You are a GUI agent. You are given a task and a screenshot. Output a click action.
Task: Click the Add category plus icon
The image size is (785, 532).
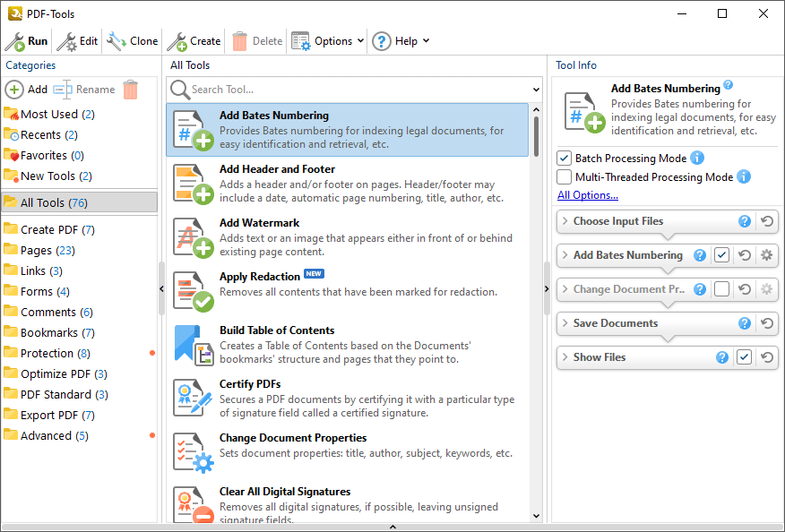(15, 90)
